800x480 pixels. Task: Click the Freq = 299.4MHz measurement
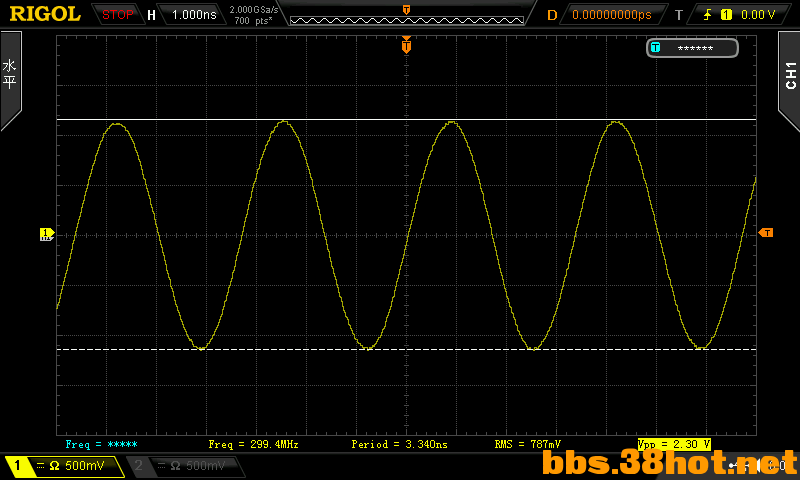[x=254, y=444]
